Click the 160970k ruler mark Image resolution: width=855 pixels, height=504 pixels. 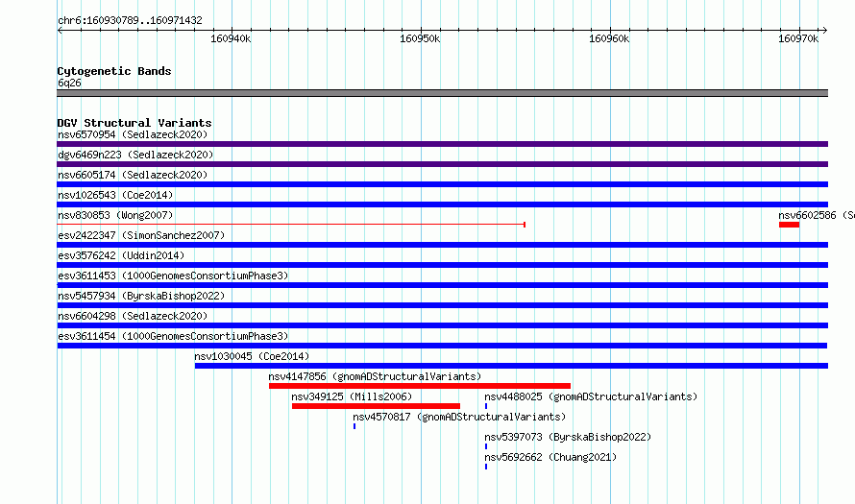(798, 38)
